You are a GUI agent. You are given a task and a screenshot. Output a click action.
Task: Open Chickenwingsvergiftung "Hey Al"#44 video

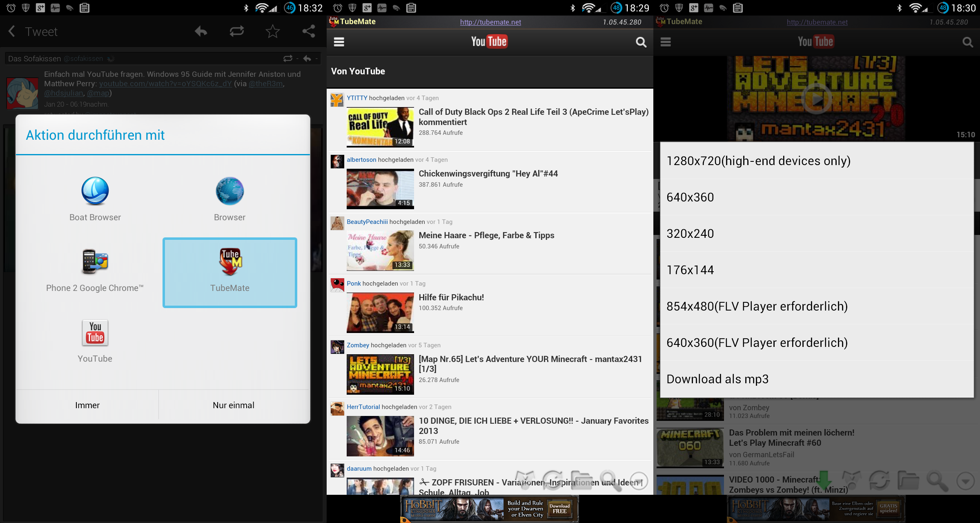pyautogui.click(x=488, y=174)
